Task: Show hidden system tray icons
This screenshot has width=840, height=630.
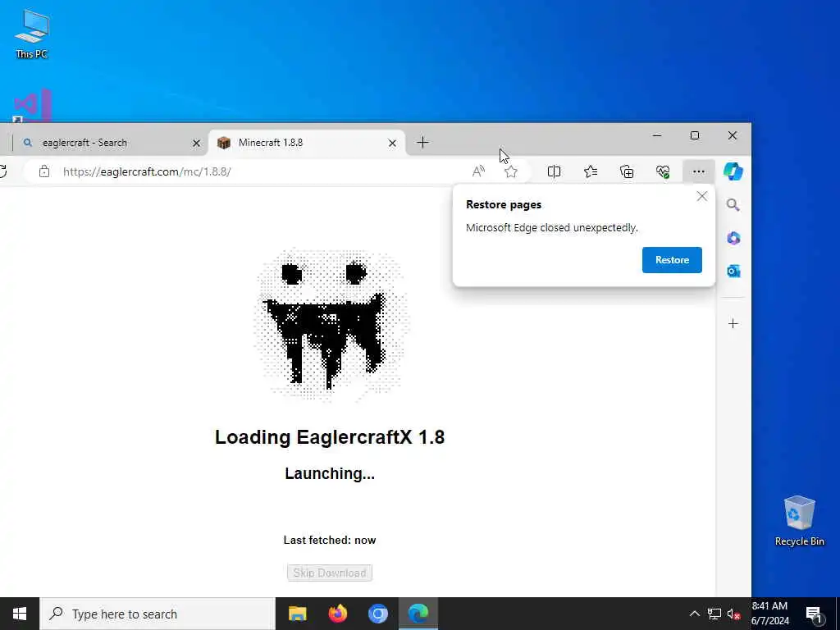Action: tap(694, 614)
